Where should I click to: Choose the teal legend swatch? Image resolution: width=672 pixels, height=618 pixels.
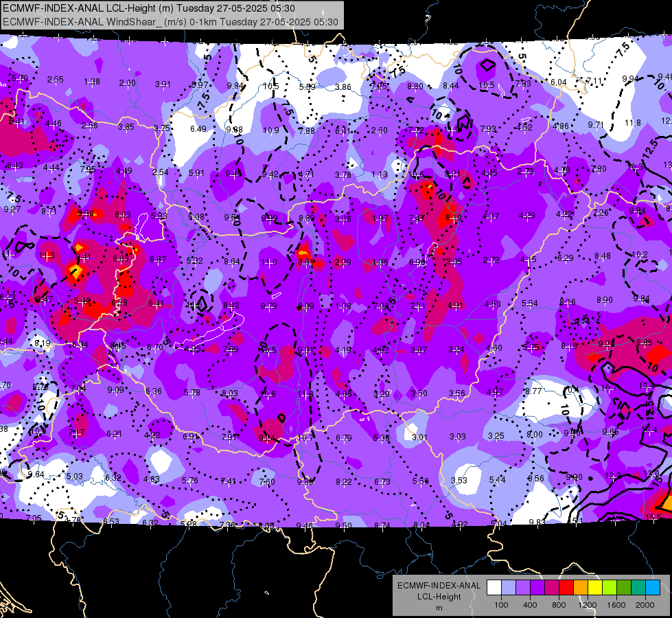(638, 588)
